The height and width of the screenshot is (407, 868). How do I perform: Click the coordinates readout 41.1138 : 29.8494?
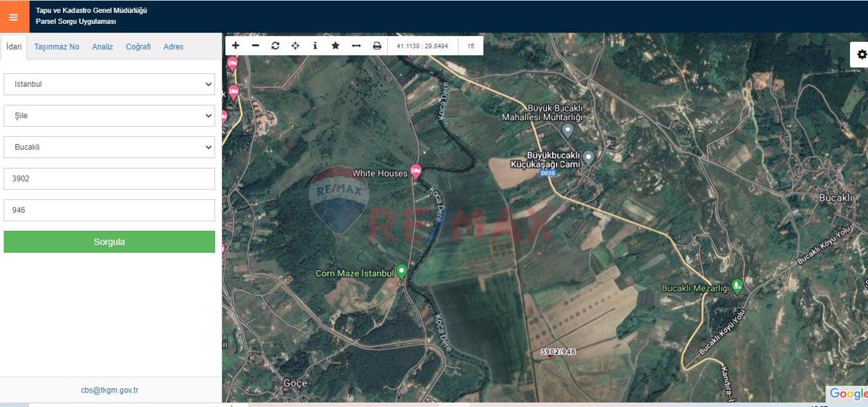422,46
